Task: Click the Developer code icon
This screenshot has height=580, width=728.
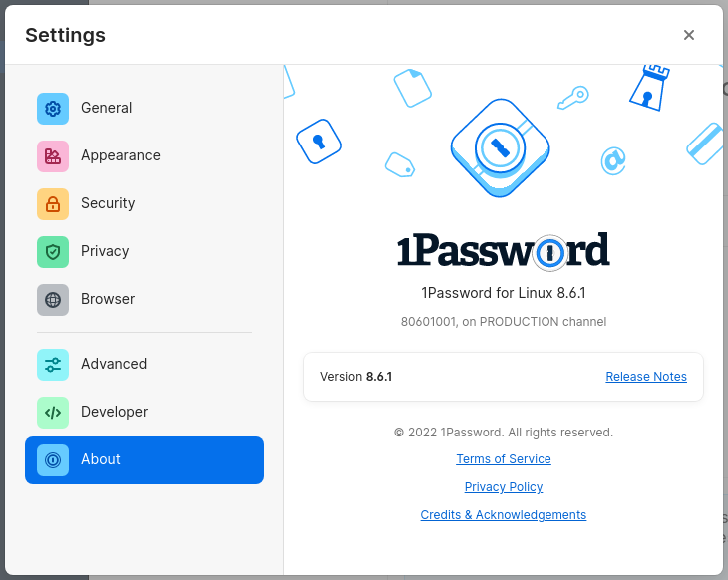Action: pyautogui.click(x=53, y=413)
